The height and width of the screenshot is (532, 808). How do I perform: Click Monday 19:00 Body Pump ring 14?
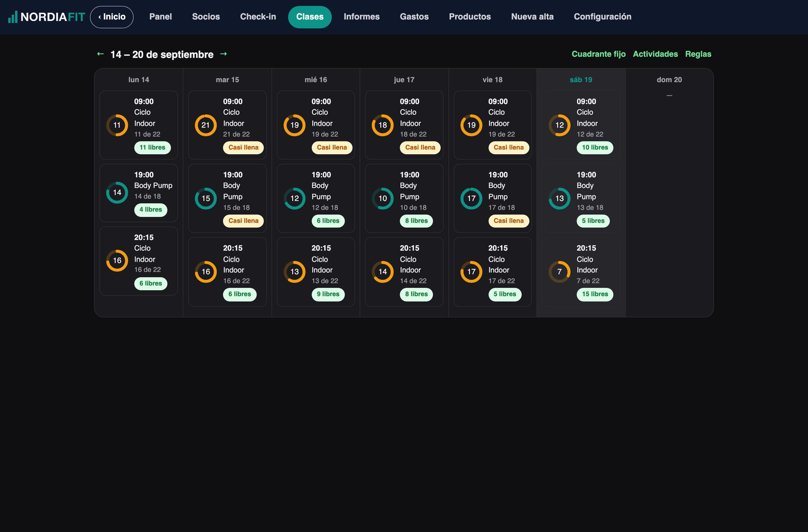tap(117, 193)
